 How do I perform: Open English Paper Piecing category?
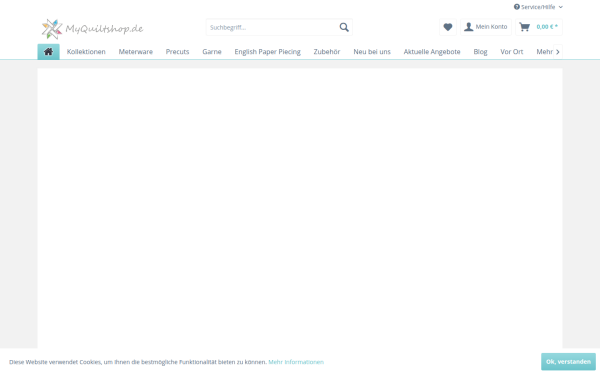tap(267, 52)
